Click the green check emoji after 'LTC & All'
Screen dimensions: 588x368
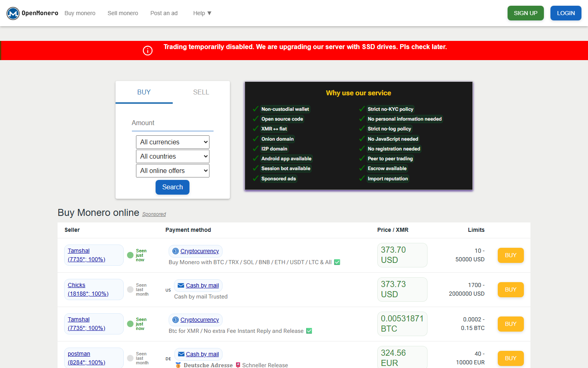pos(337,262)
